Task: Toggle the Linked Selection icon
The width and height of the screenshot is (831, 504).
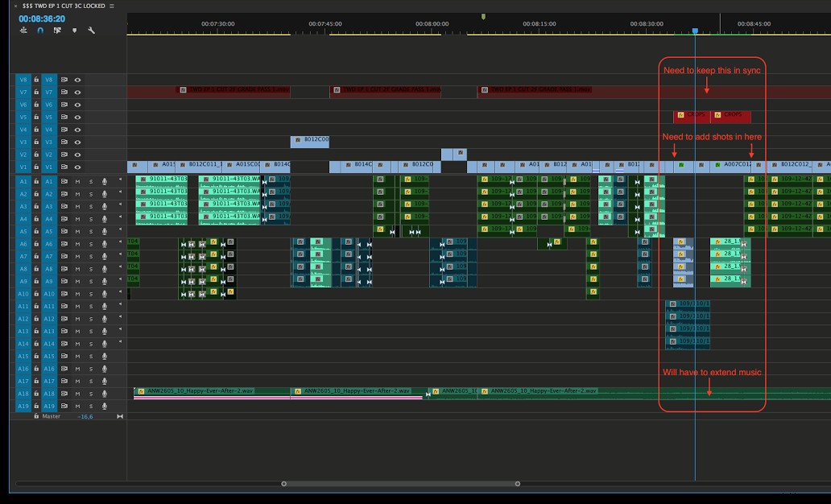Action: [58, 32]
